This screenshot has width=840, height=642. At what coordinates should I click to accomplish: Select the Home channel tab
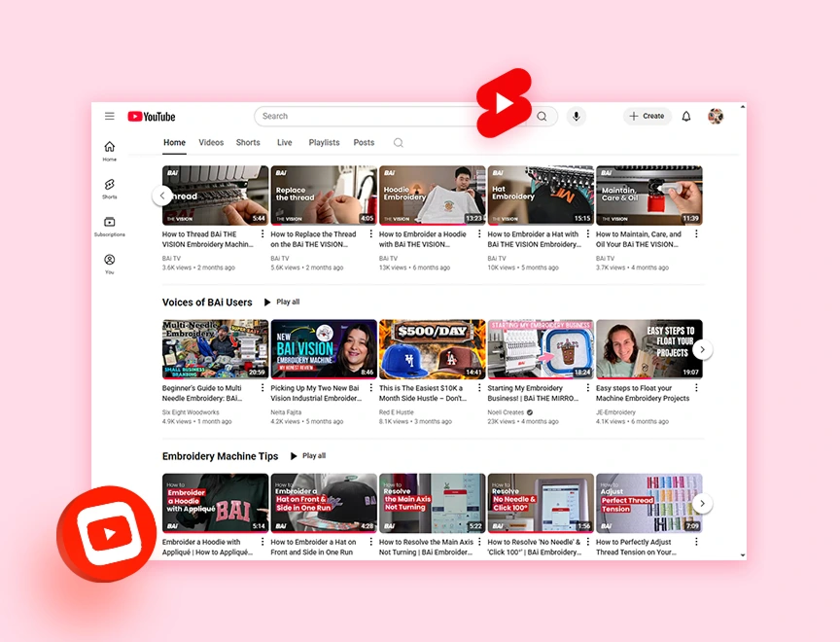pos(174,143)
